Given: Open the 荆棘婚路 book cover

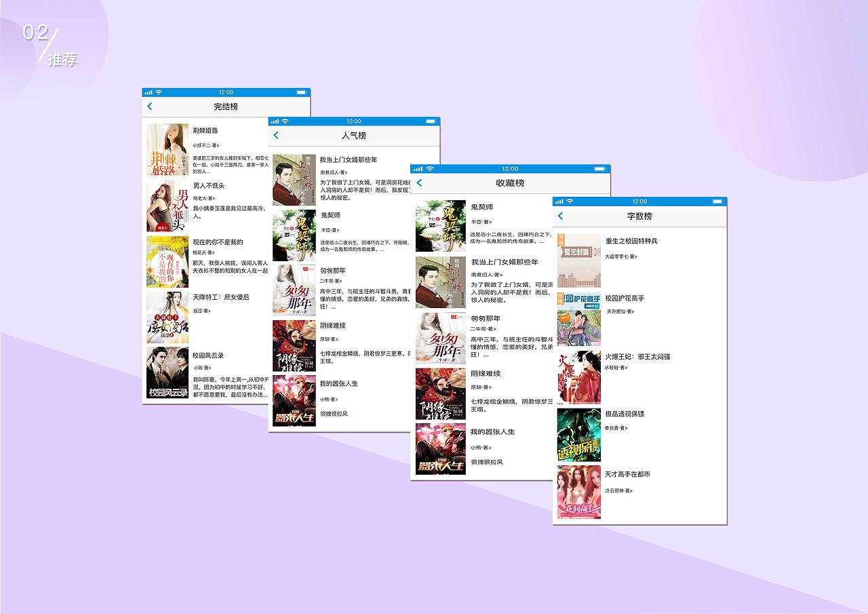Looking at the screenshot, I should pos(167,149).
